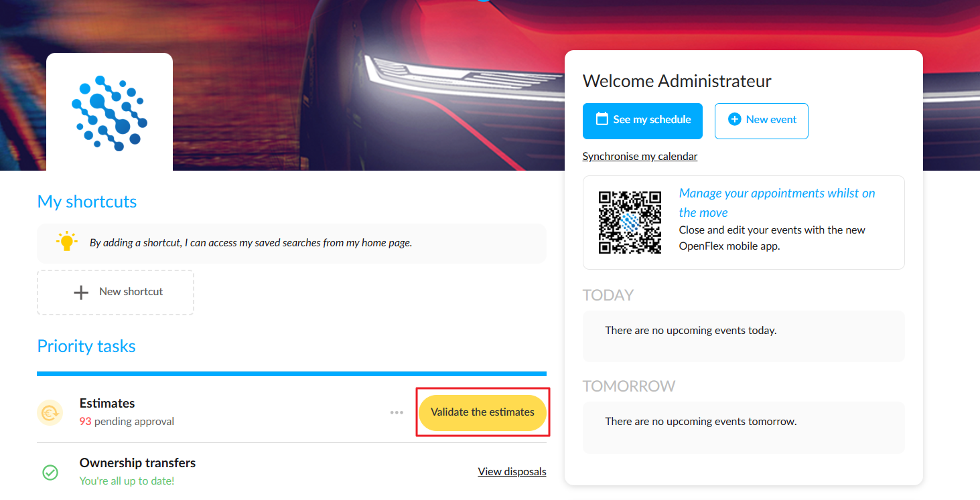
Task: Select the Ownership transfers task title
Action: pos(137,463)
